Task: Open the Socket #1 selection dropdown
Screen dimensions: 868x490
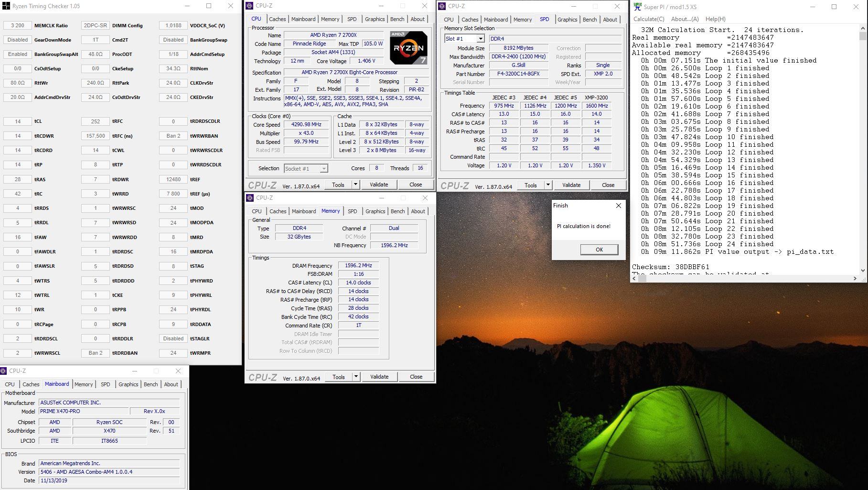Action: pyautogui.click(x=323, y=169)
